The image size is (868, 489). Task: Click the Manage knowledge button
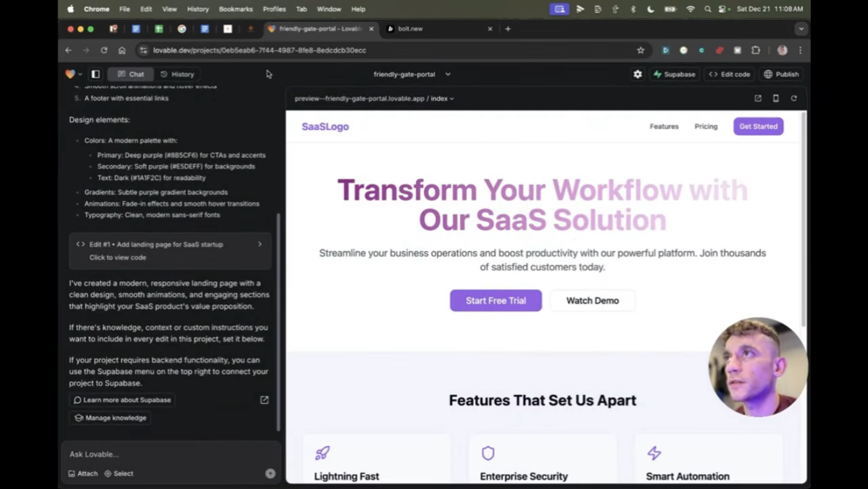click(x=110, y=418)
